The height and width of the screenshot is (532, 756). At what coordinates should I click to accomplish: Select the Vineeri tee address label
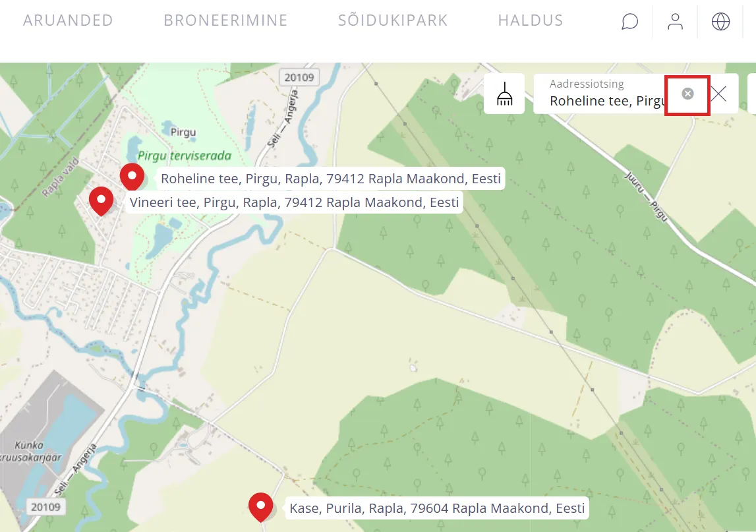tap(294, 202)
